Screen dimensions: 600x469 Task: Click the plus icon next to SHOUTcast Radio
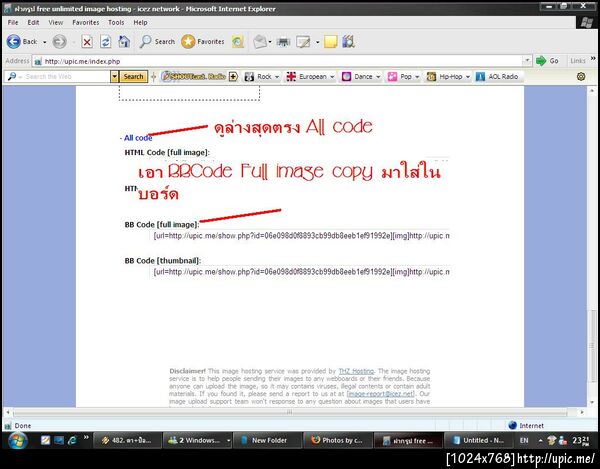tap(233, 77)
